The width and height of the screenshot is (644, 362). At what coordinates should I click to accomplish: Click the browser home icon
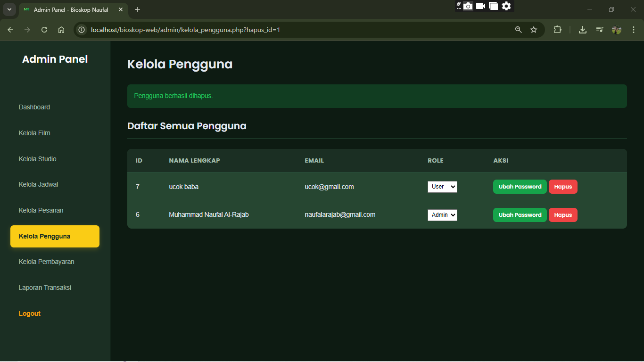click(x=61, y=30)
